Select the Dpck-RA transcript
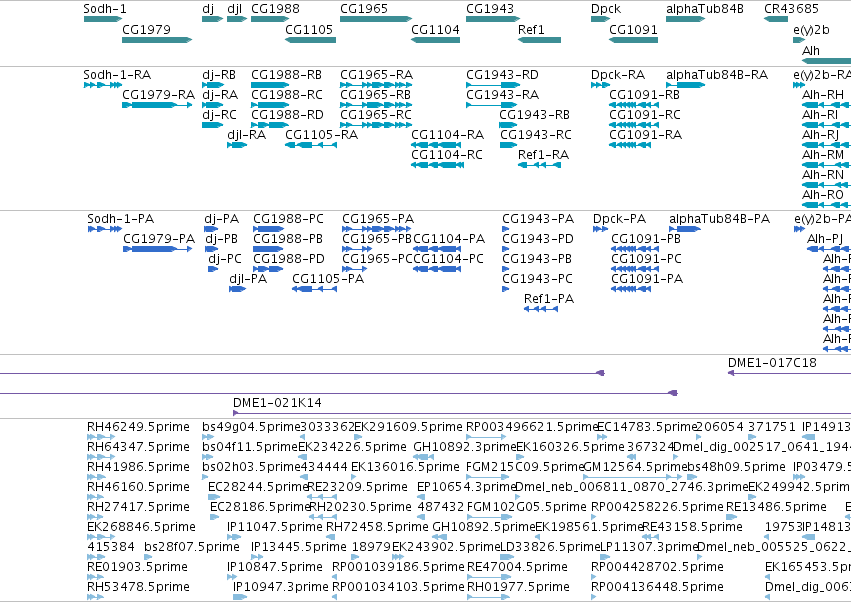 point(600,85)
